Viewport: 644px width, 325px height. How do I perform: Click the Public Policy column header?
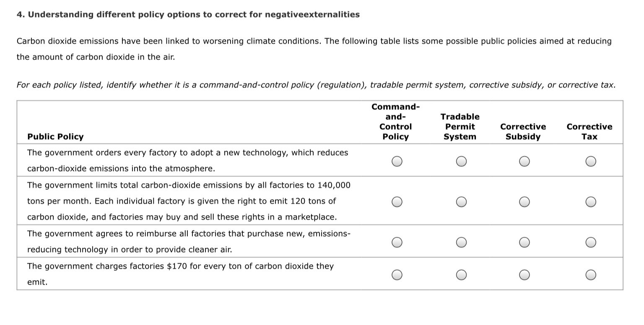click(55, 136)
